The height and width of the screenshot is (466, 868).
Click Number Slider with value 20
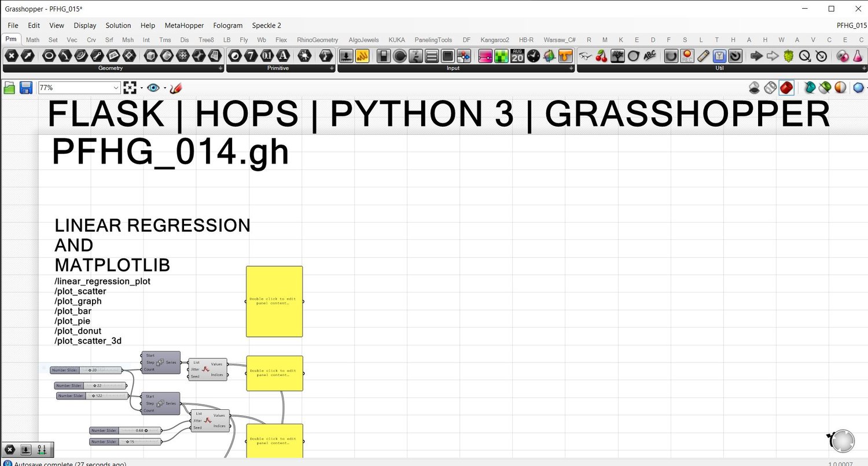86,370
